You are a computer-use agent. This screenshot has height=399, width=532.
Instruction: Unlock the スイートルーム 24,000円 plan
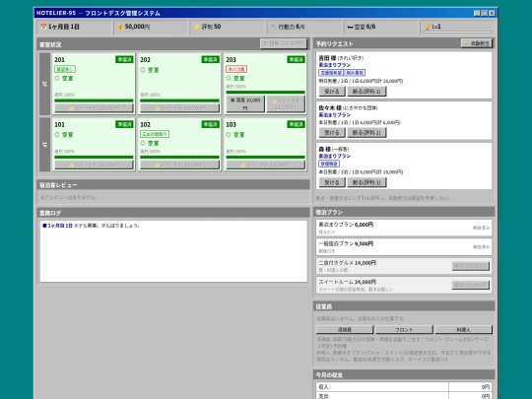471,285
